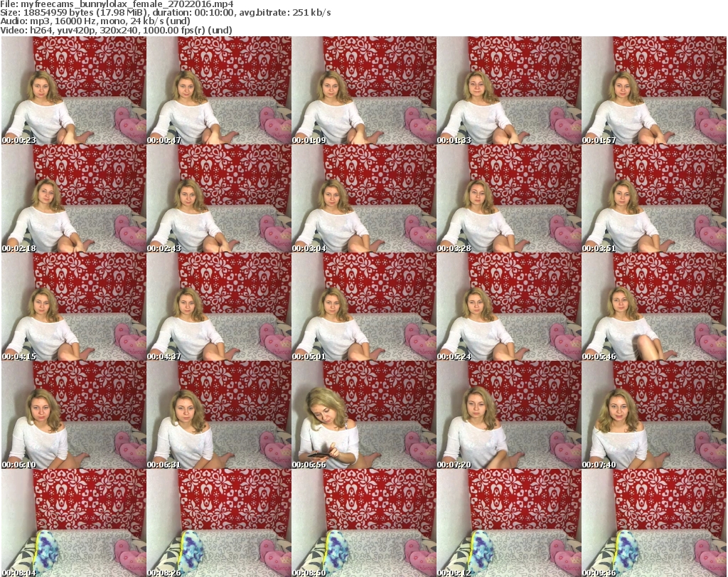Open the frame stamped 00:02:43
The width and height of the screenshot is (728, 577).
219,198
